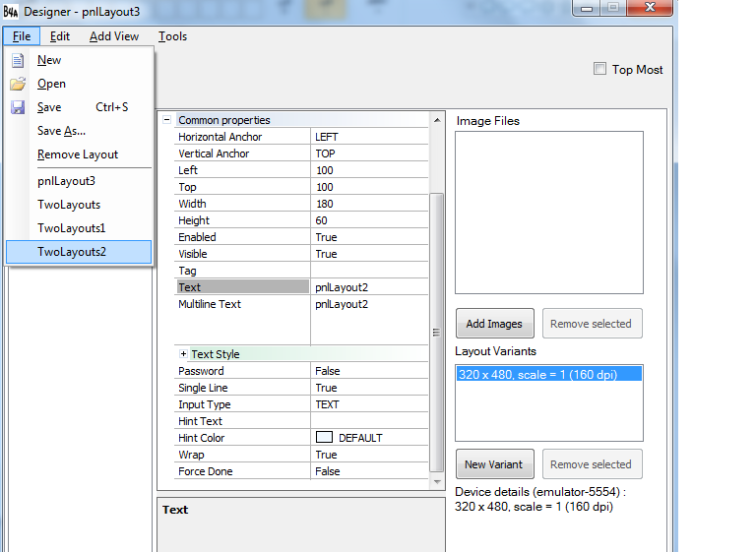This screenshot has width=756, height=552.
Task: Click the Width value 180
Action: tap(369, 204)
